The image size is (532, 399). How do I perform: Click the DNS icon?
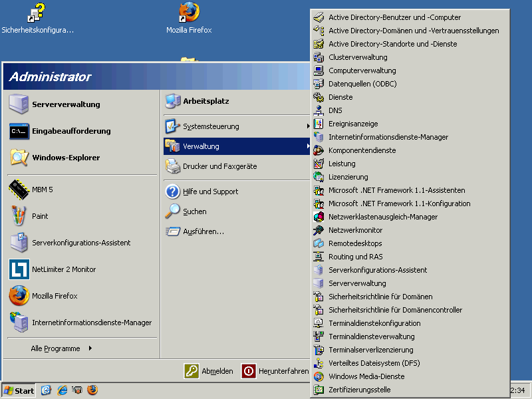point(319,110)
